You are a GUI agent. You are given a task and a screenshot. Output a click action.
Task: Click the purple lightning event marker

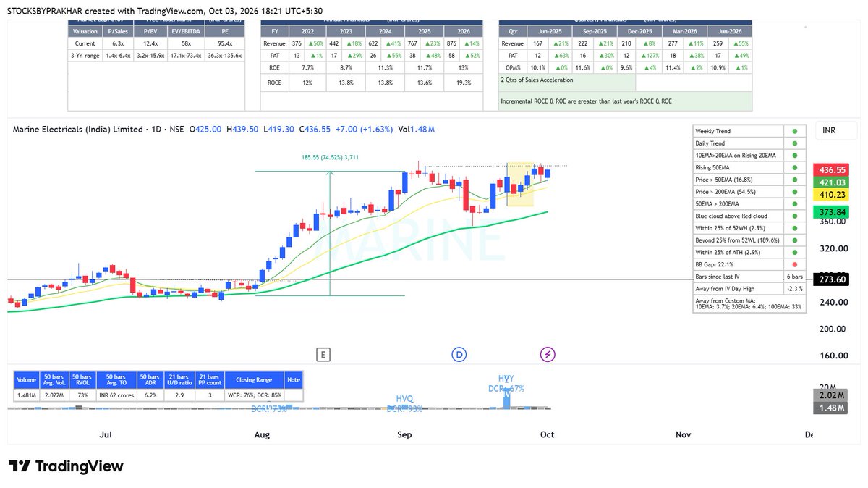click(548, 354)
